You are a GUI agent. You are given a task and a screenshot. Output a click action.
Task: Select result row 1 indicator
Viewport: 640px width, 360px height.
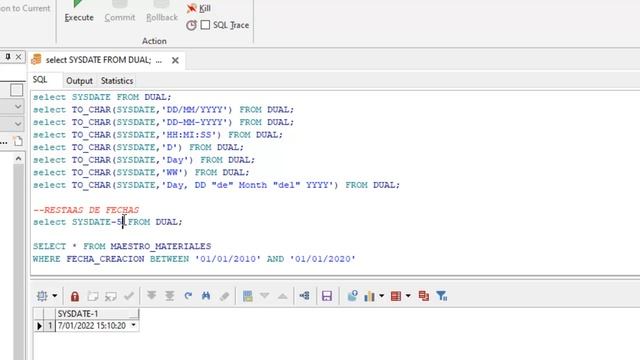pyautogui.click(x=39, y=326)
